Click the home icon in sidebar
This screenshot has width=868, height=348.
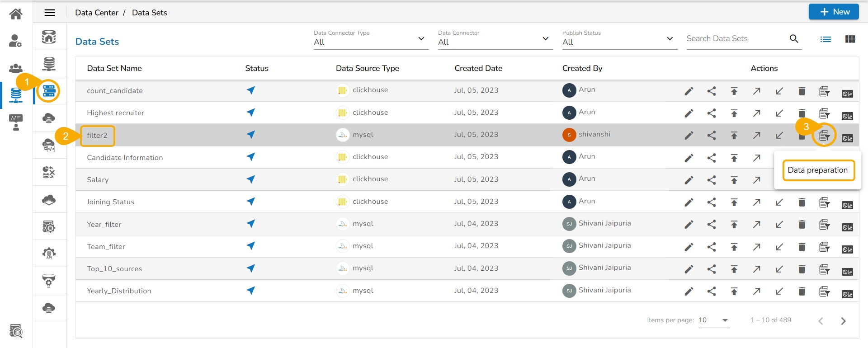coord(16,14)
